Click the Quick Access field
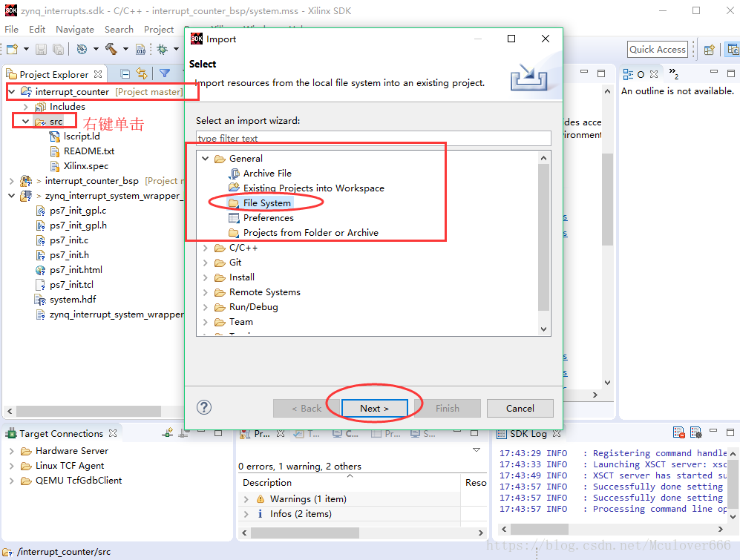Image resolution: width=740 pixels, height=560 pixels. point(658,50)
